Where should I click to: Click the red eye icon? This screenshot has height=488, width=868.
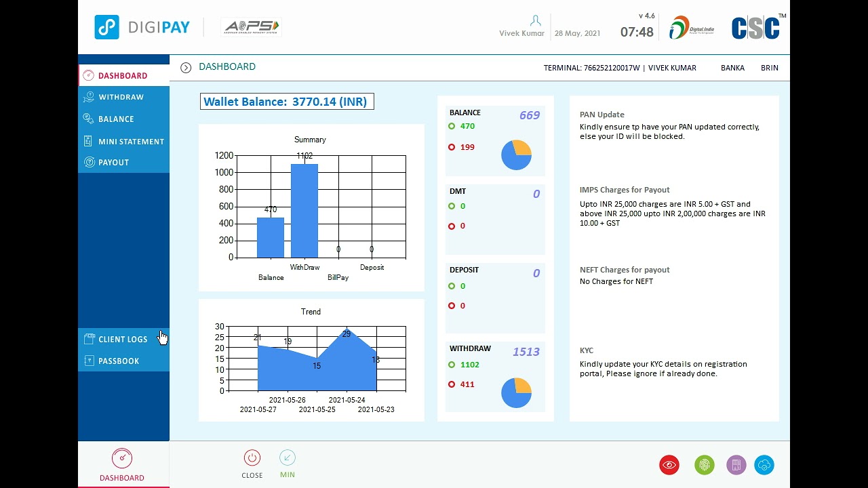[669, 465]
